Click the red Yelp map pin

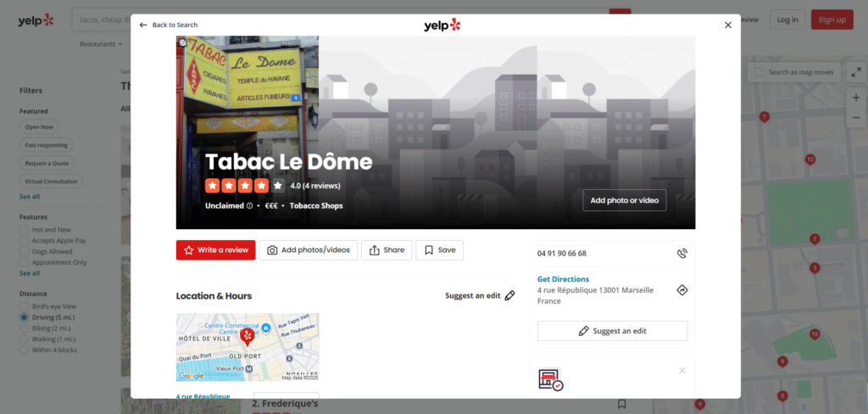pyautogui.click(x=247, y=336)
